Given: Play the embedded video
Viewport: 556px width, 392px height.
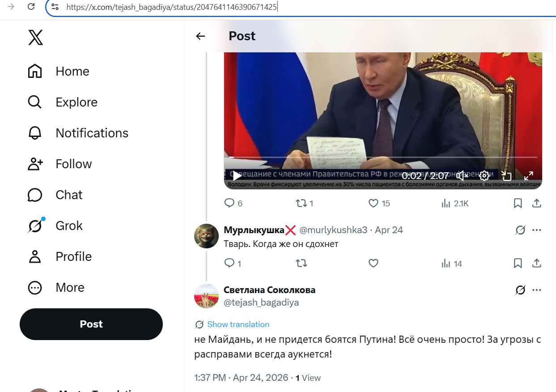Looking at the screenshot, I should pyautogui.click(x=237, y=175).
